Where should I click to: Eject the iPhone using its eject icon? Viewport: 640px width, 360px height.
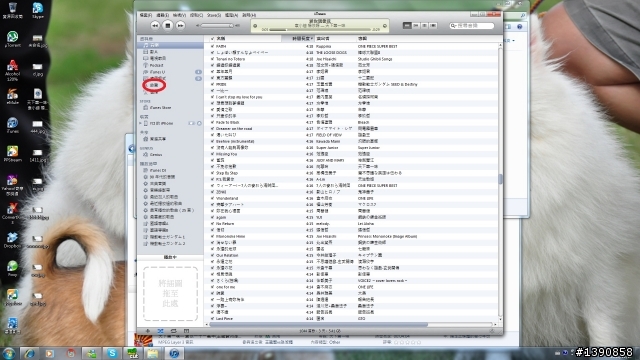[199, 123]
